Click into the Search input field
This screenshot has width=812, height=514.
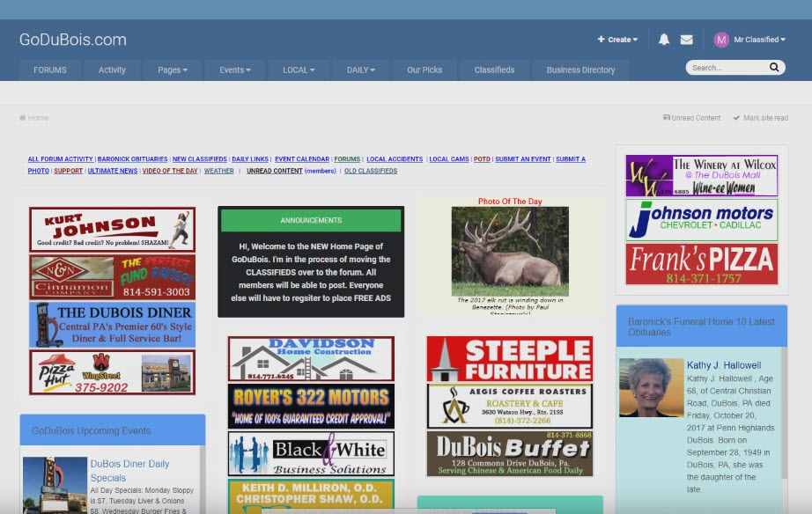[x=724, y=68]
